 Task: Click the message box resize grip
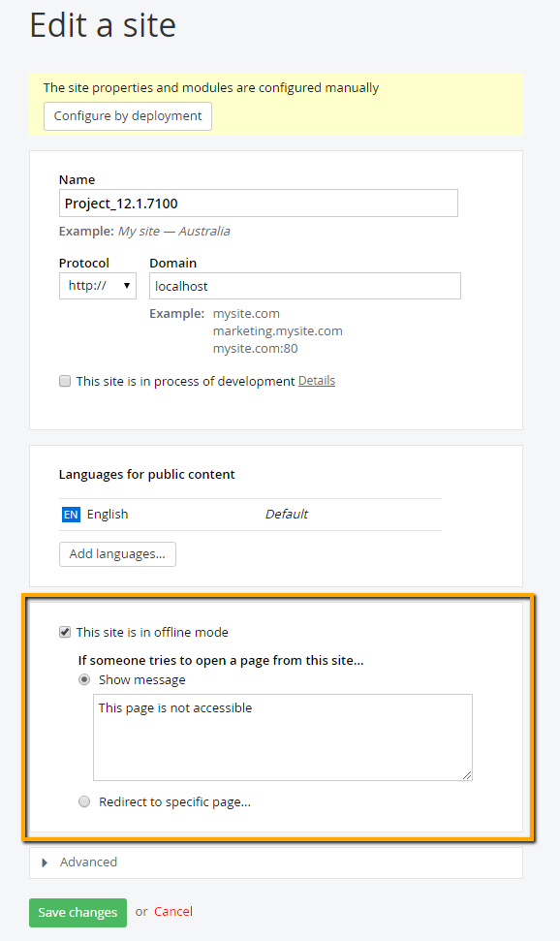point(468,774)
